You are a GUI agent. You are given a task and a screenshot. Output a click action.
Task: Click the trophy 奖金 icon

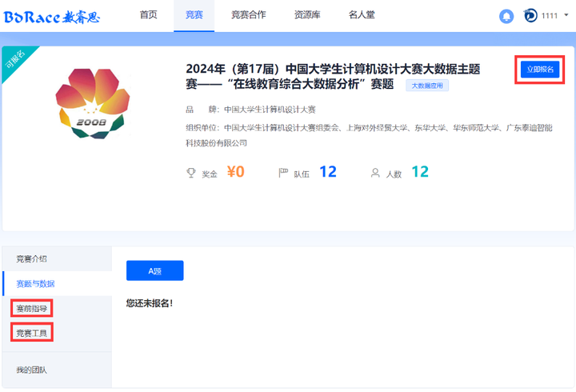click(191, 173)
